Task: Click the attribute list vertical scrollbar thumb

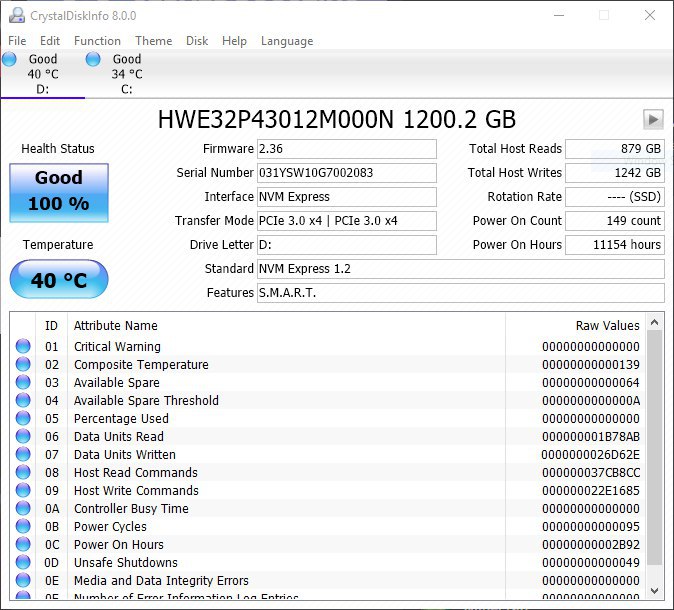Action: tap(655, 447)
